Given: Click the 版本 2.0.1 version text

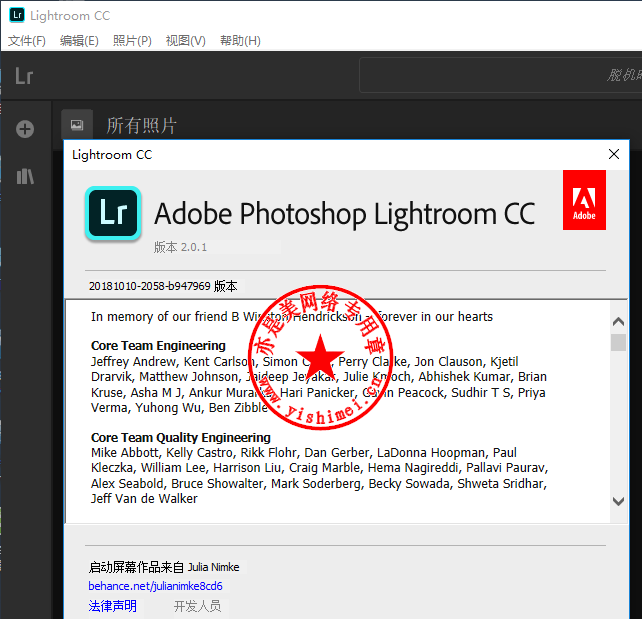Looking at the screenshot, I should point(181,247).
